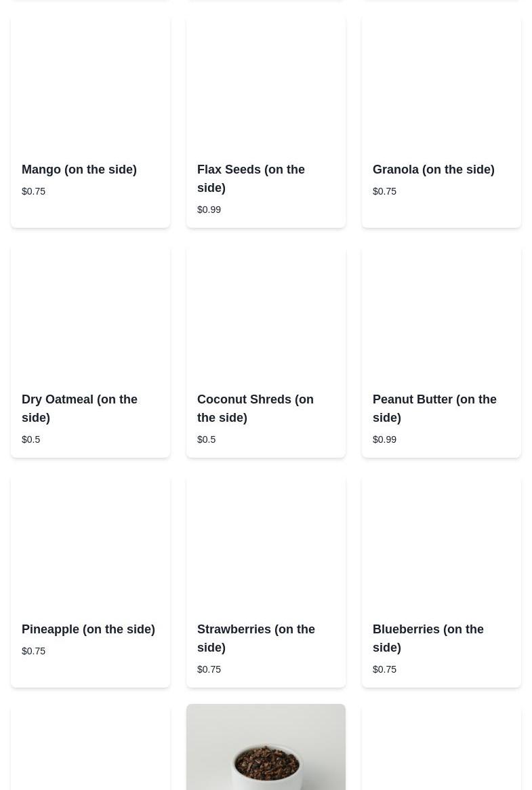This screenshot has height=790, width=532.
Task: Click the cacao nibs bowl photo
Action: click(266, 747)
